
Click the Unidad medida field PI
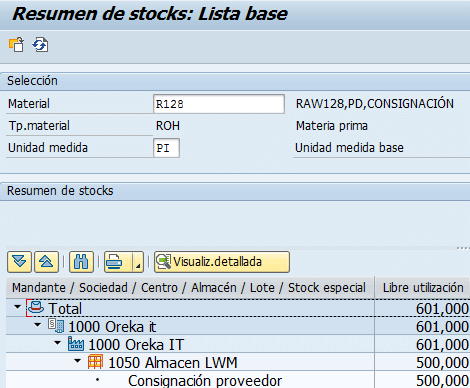point(166,148)
